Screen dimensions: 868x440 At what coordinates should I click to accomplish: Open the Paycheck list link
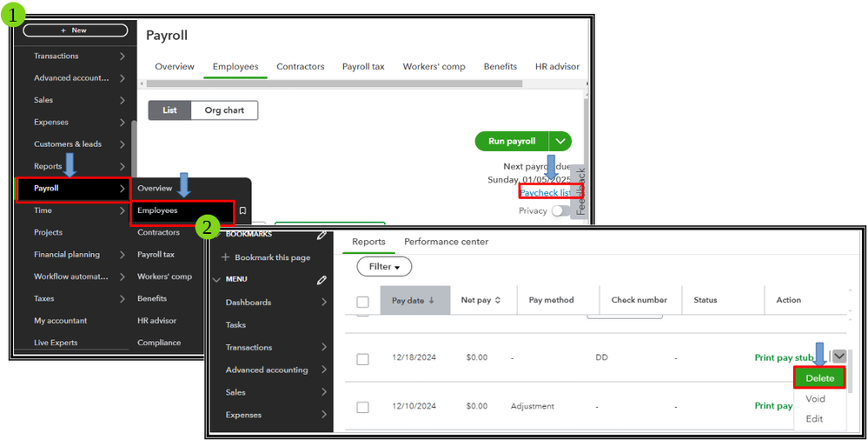point(546,193)
